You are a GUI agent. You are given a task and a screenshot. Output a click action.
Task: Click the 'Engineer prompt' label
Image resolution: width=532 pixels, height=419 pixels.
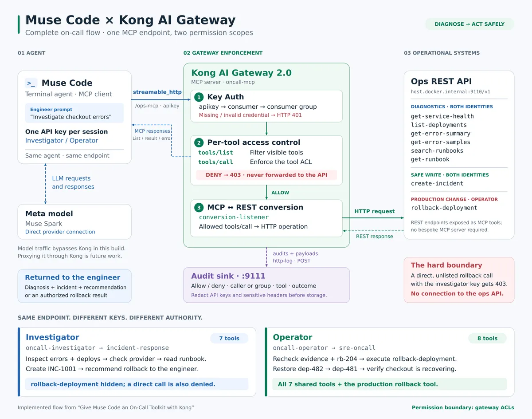51,109
